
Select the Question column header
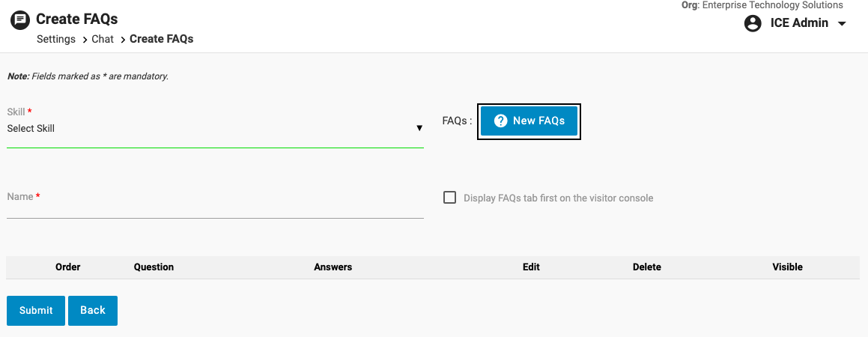coord(154,267)
